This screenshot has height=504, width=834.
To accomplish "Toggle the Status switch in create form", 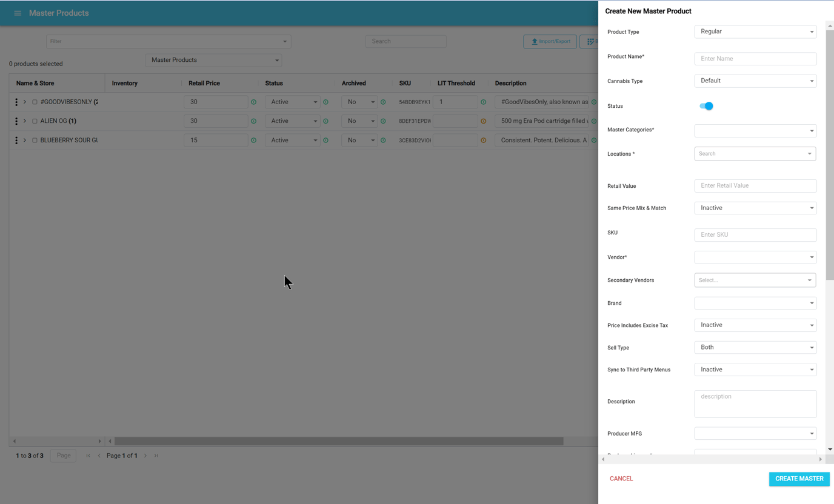I will [x=706, y=106].
